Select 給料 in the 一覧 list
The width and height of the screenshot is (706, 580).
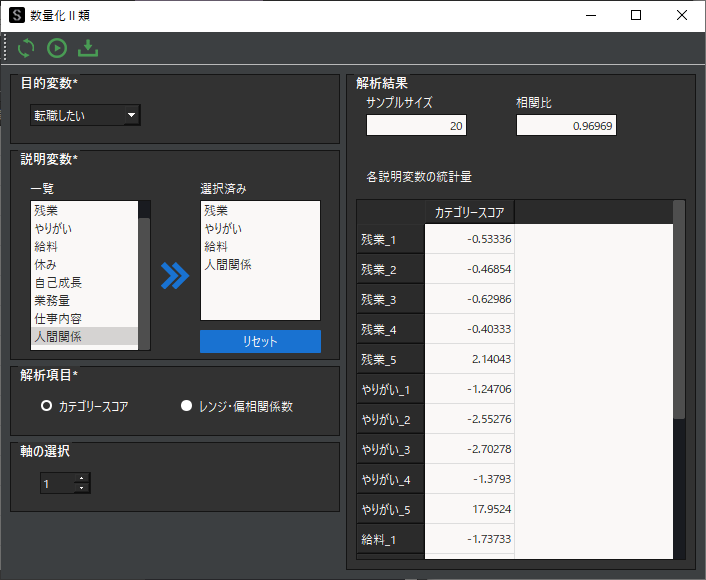coord(84,246)
